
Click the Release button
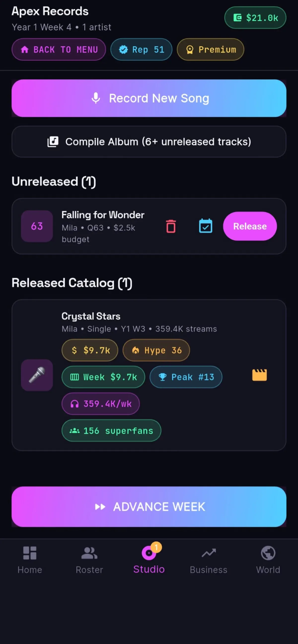click(x=250, y=226)
